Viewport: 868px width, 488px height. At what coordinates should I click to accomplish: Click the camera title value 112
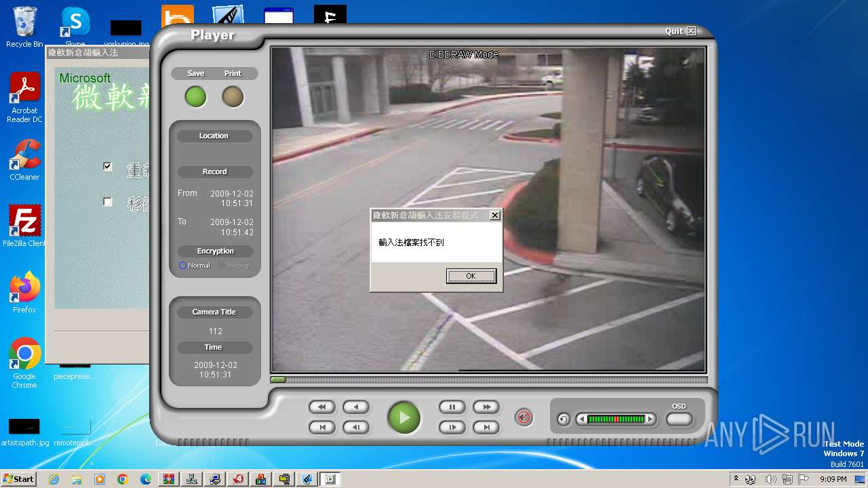[216, 331]
